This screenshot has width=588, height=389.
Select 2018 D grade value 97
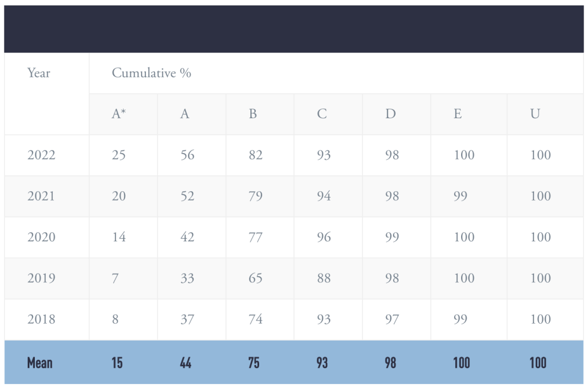coord(392,319)
